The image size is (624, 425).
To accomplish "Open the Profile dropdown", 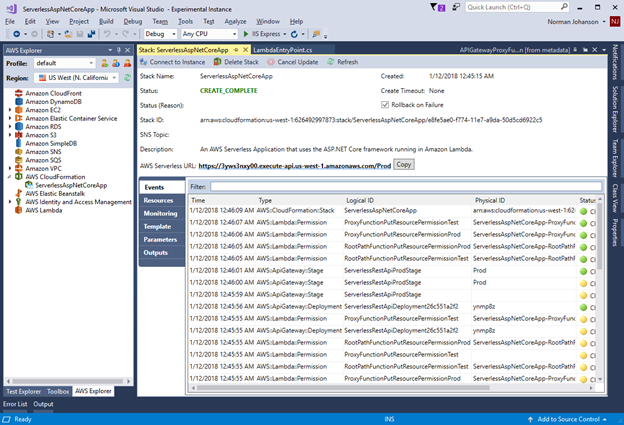I will tap(64, 62).
